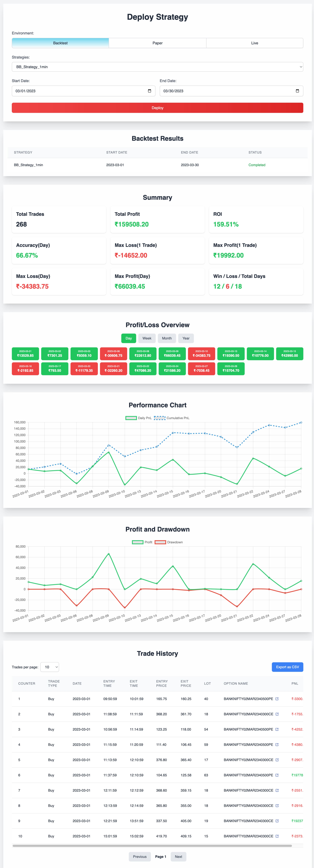Expand the Strategies dropdown BB_Strategy_1min
Screen dimensions: 314x868
158,67
